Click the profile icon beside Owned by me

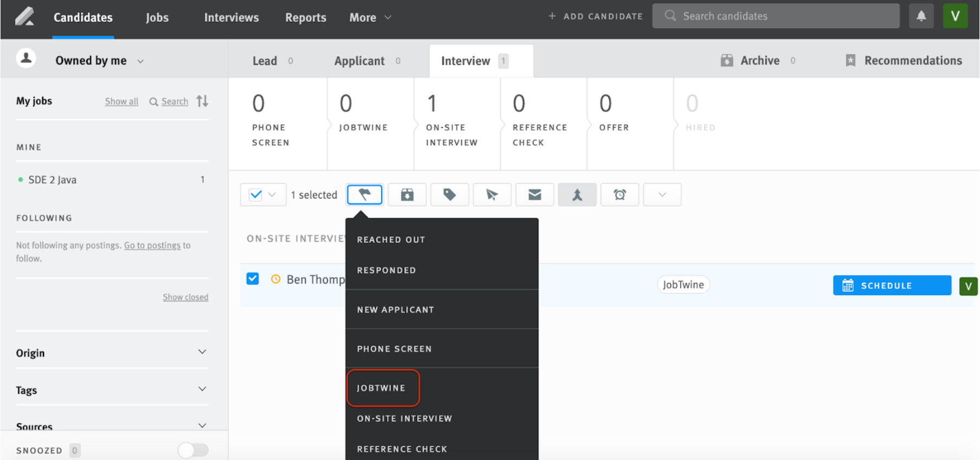(x=26, y=58)
